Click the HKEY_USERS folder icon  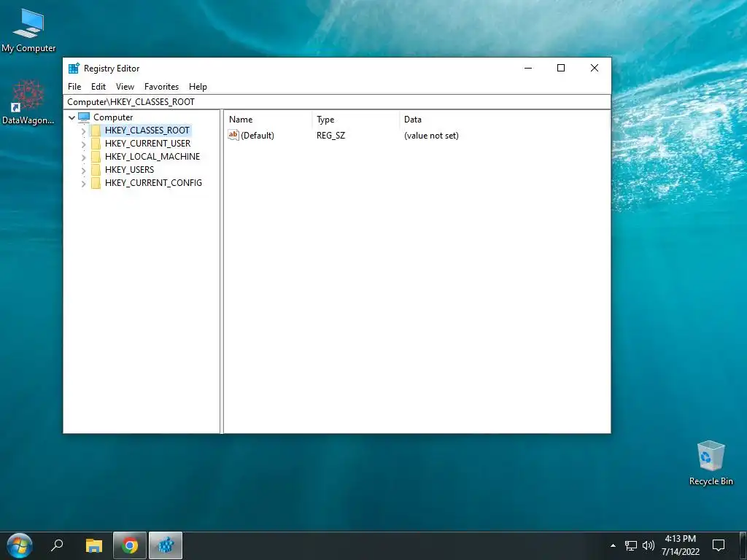96,170
